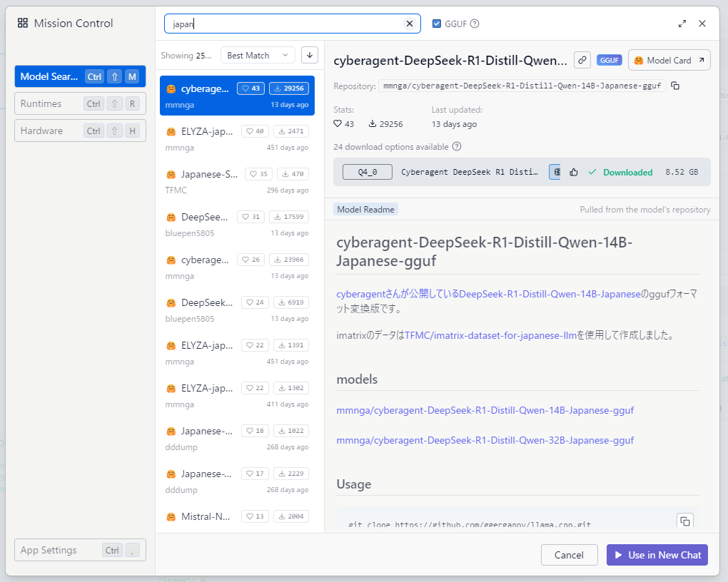The width and height of the screenshot is (728, 582).
Task: Open the download options help icon
Action: (457, 147)
